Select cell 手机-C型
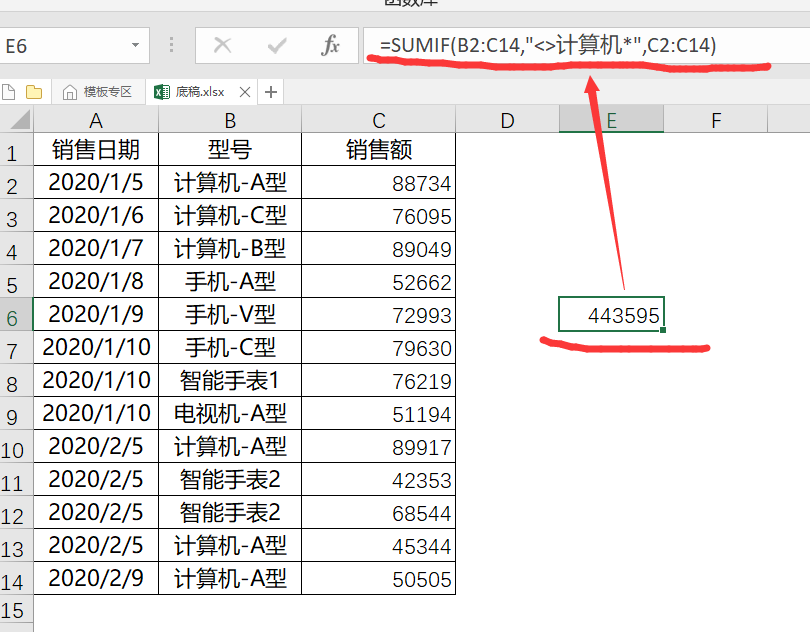Screen dimensions: 810x632 [x=230, y=347]
